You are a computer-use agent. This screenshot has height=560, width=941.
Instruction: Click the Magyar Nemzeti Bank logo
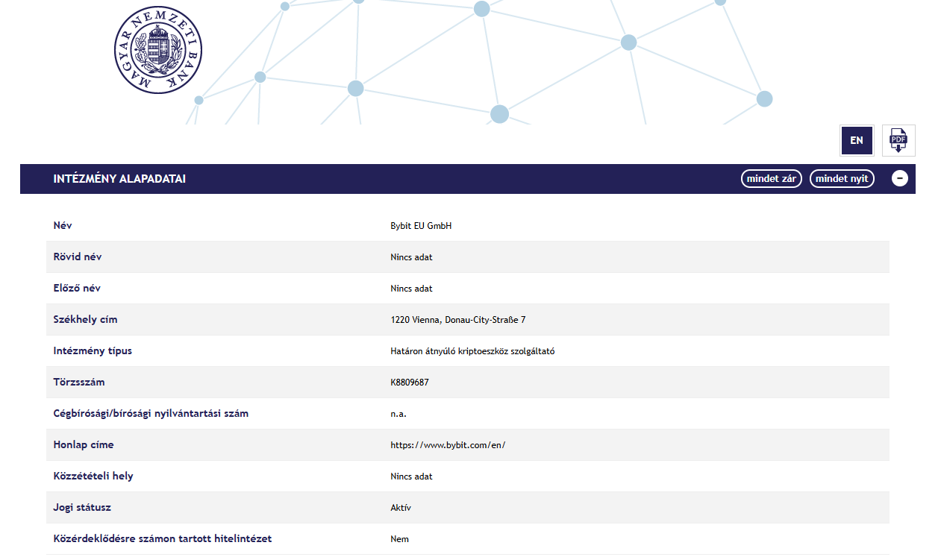(x=158, y=50)
